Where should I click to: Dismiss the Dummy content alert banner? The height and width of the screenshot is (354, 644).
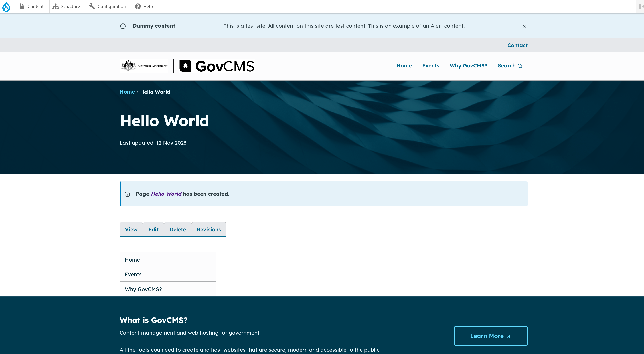[524, 26]
